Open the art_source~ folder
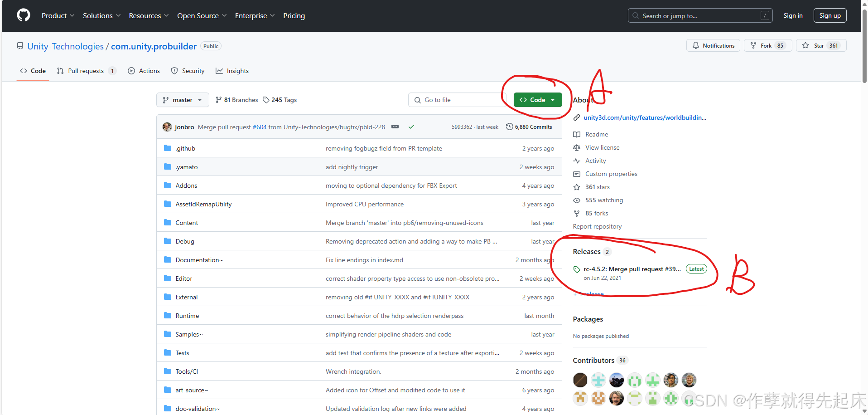The height and width of the screenshot is (415, 868). (x=192, y=390)
